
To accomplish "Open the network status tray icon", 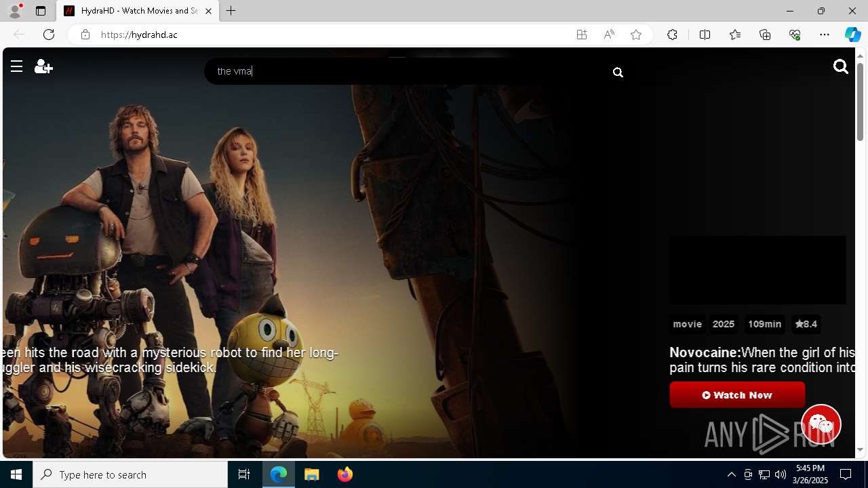I will coord(764,474).
